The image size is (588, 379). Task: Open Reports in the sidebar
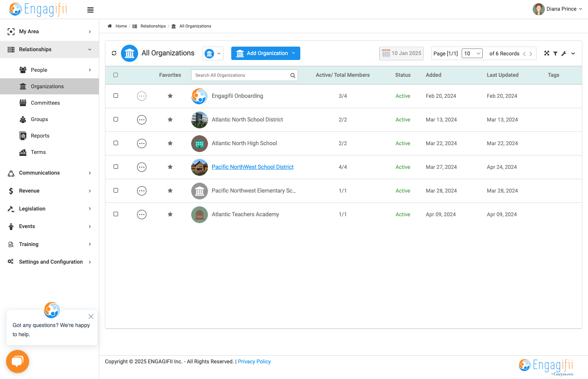click(40, 136)
